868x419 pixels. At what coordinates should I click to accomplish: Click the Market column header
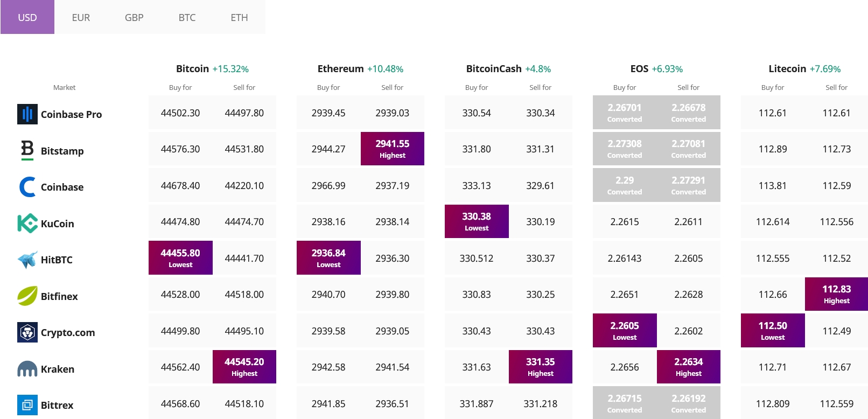coord(64,87)
